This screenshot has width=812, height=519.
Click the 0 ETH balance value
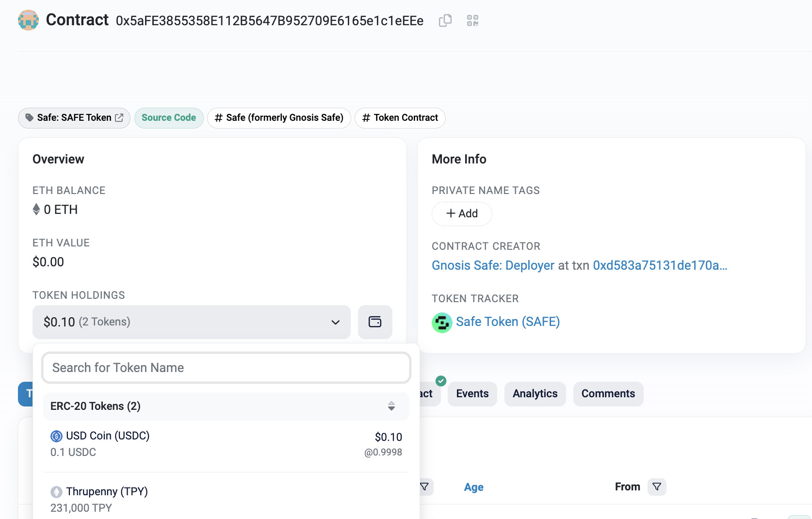point(61,210)
